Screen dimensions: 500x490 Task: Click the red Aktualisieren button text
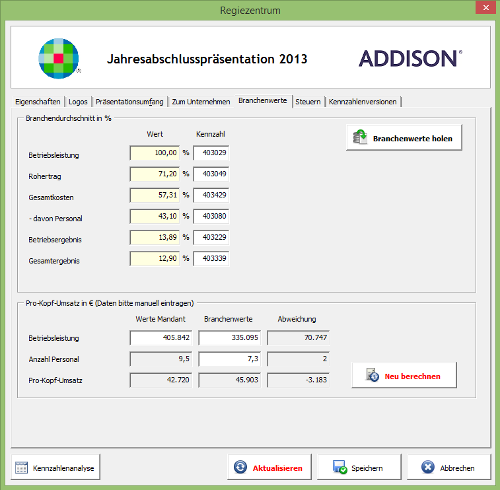click(x=277, y=468)
